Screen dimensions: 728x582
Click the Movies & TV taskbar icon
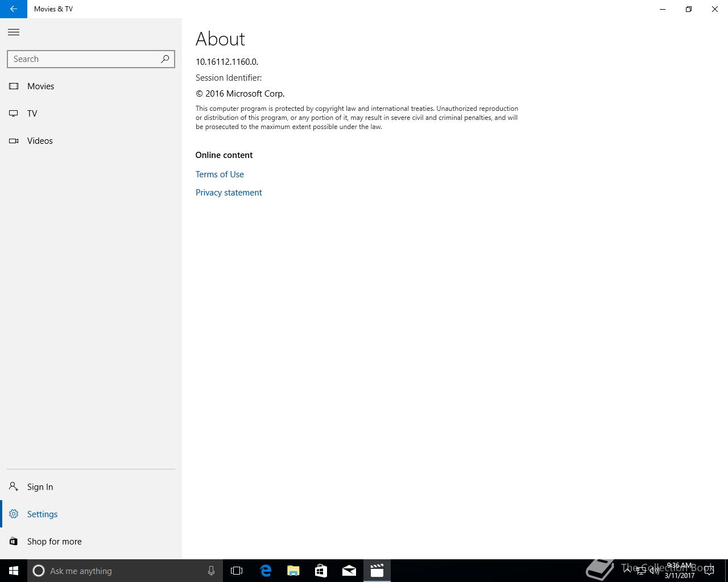pyautogui.click(x=377, y=571)
